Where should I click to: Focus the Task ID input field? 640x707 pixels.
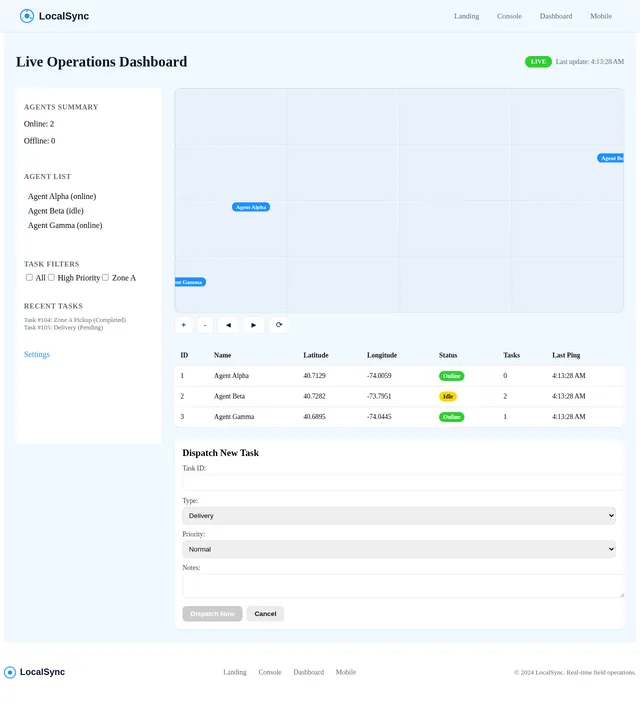(403, 483)
